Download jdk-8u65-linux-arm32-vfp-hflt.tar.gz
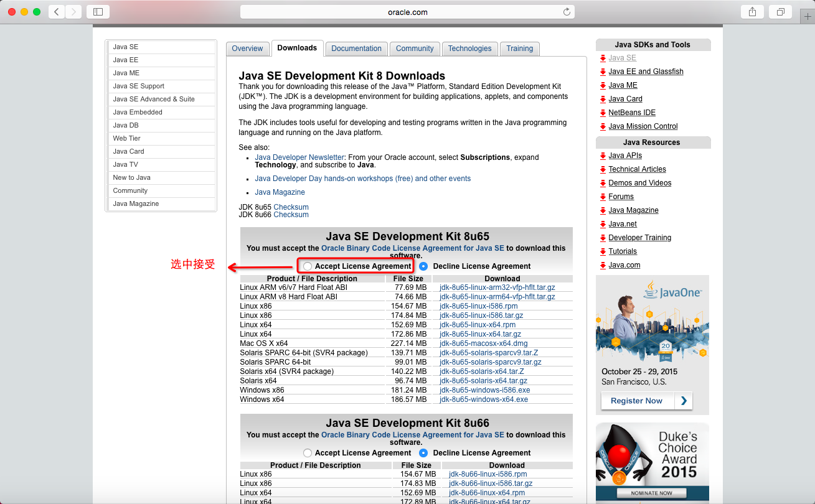The height and width of the screenshot is (504, 815). coord(497,287)
